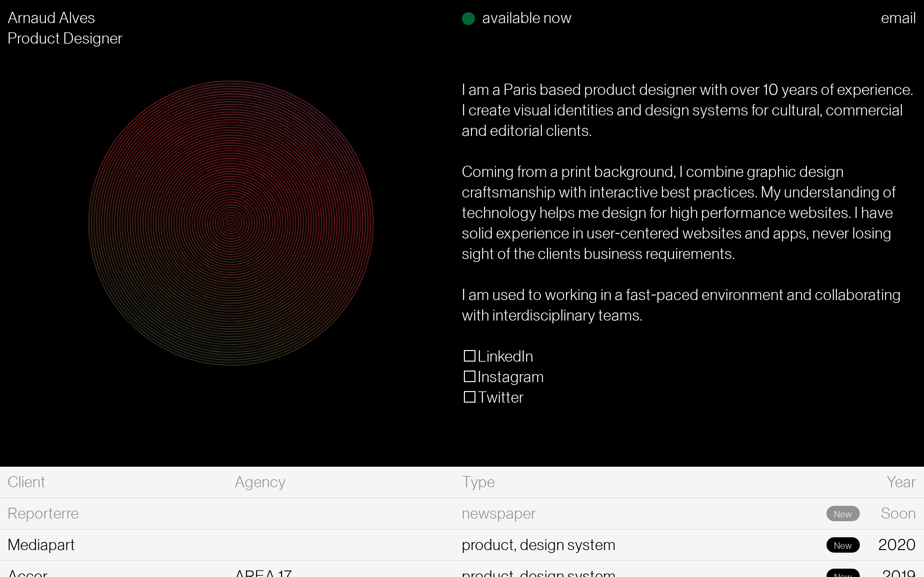Sort by the Client column header
The width and height of the screenshot is (924, 577).
[26, 482]
